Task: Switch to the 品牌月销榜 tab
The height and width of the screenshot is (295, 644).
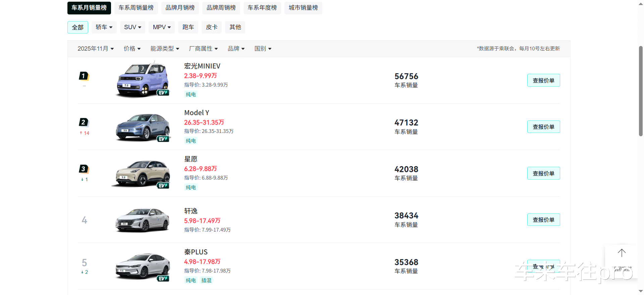Action: click(x=180, y=8)
